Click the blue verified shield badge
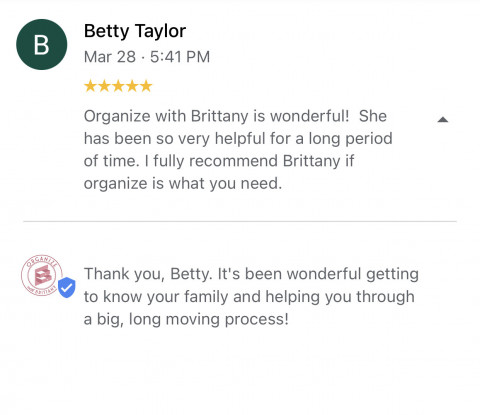The height and width of the screenshot is (415, 480). 67,287
